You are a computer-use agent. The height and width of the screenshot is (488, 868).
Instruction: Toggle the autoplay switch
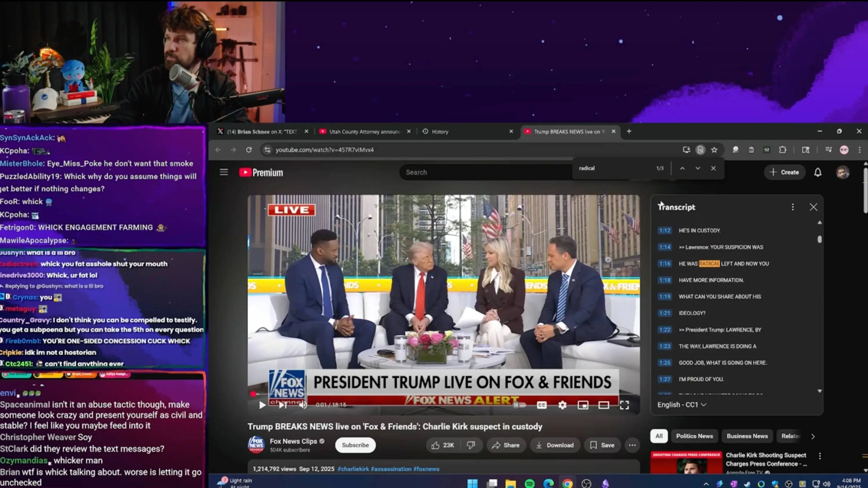point(519,405)
